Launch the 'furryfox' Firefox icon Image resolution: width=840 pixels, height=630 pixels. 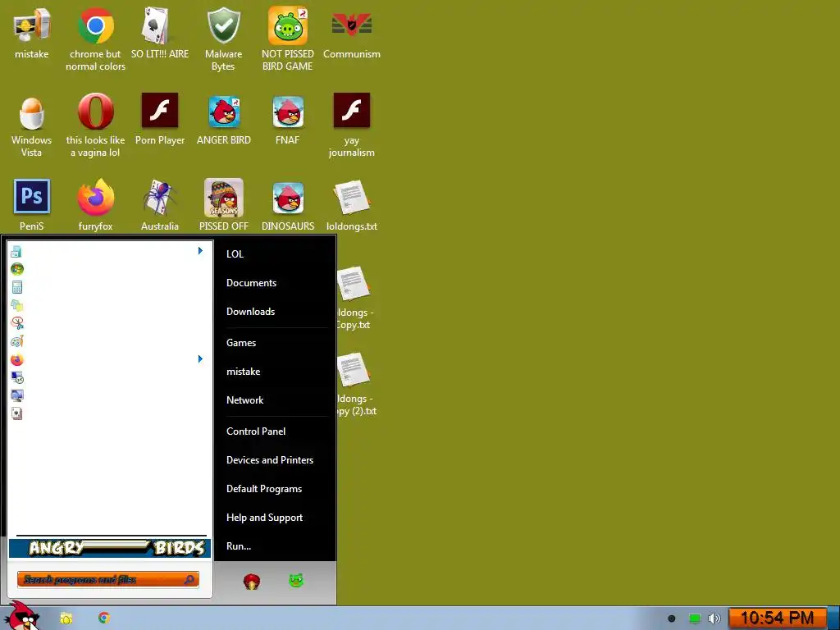click(95, 205)
